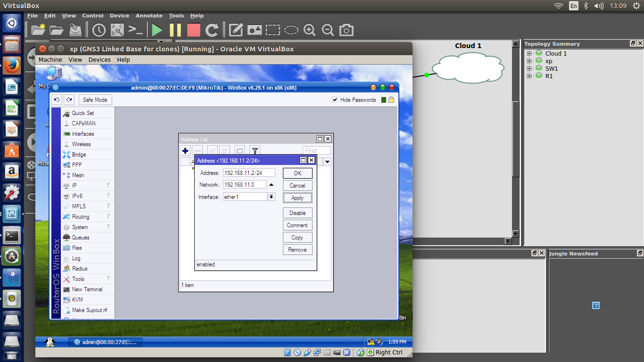This screenshot has width=644, height=362.
Task: Click Apply in Address dialog
Action: 297,198
